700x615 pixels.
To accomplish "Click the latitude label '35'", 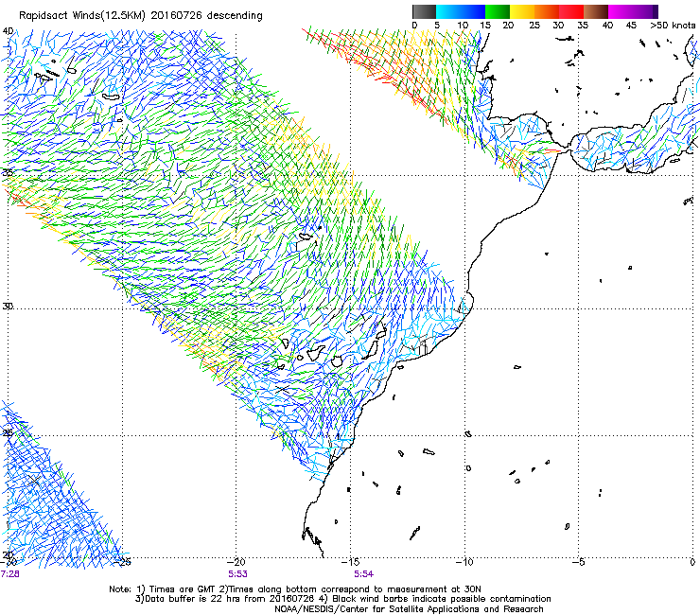I will [8, 172].
